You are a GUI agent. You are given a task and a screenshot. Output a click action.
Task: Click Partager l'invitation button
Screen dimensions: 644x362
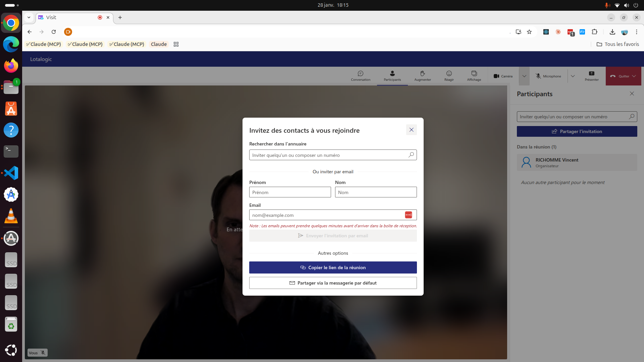577,131
